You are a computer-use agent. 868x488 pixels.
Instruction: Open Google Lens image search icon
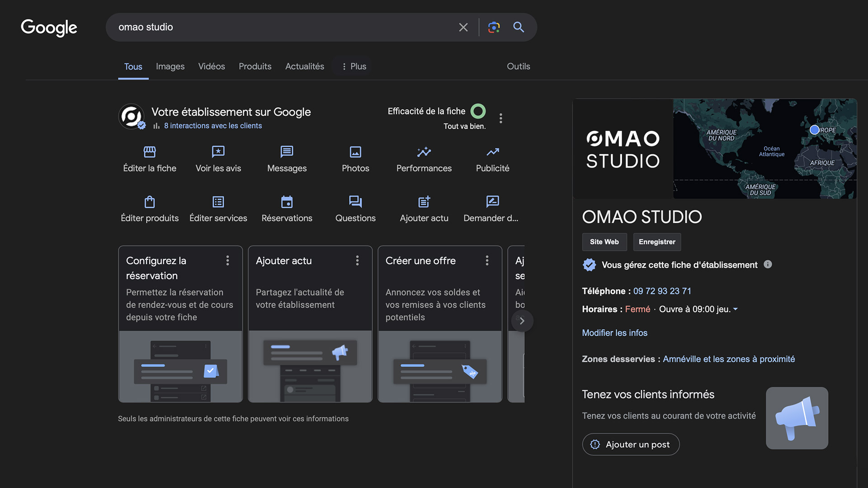pyautogui.click(x=494, y=27)
